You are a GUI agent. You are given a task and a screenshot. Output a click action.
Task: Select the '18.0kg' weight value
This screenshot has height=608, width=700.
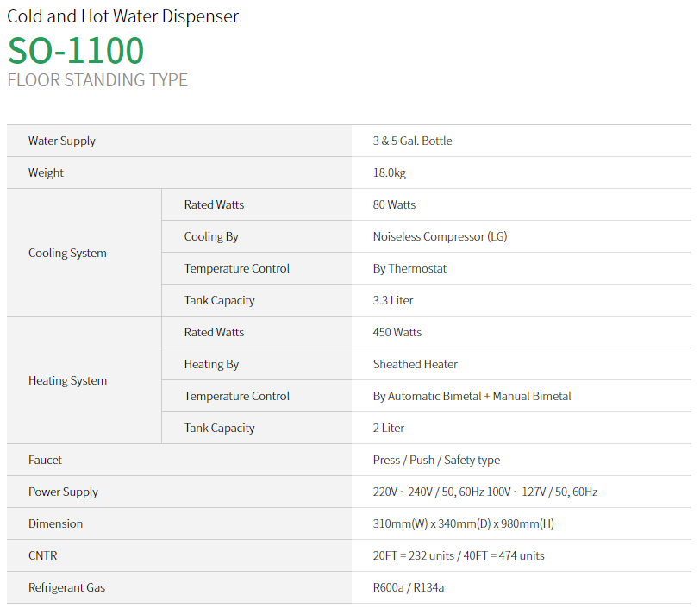pos(390,172)
